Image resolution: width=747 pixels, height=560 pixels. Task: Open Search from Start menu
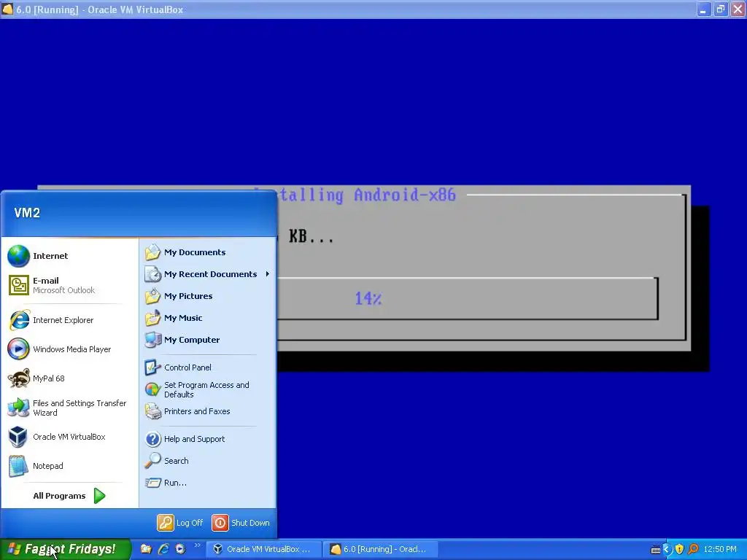pos(207,461)
